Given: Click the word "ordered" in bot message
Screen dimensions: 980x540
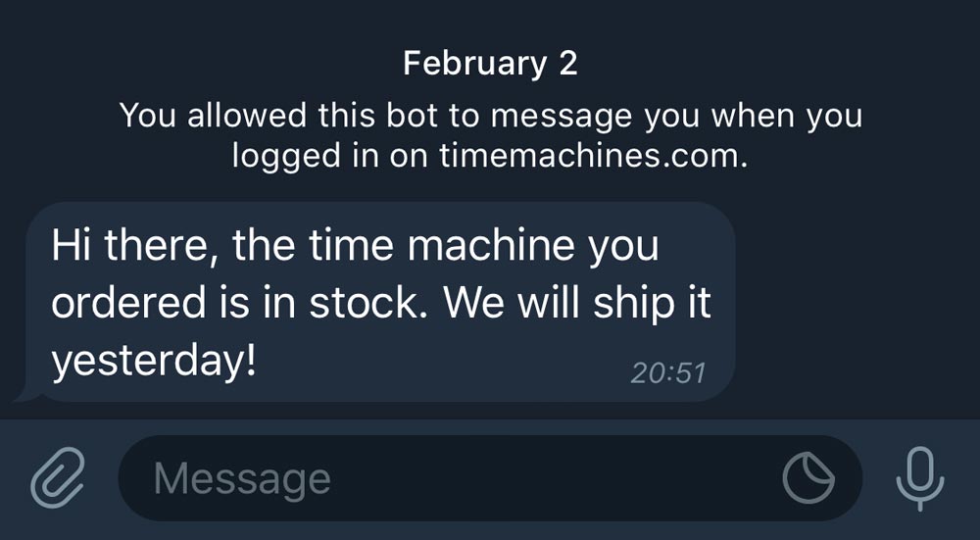Looking at the screenshot, I should click(111, 304).
